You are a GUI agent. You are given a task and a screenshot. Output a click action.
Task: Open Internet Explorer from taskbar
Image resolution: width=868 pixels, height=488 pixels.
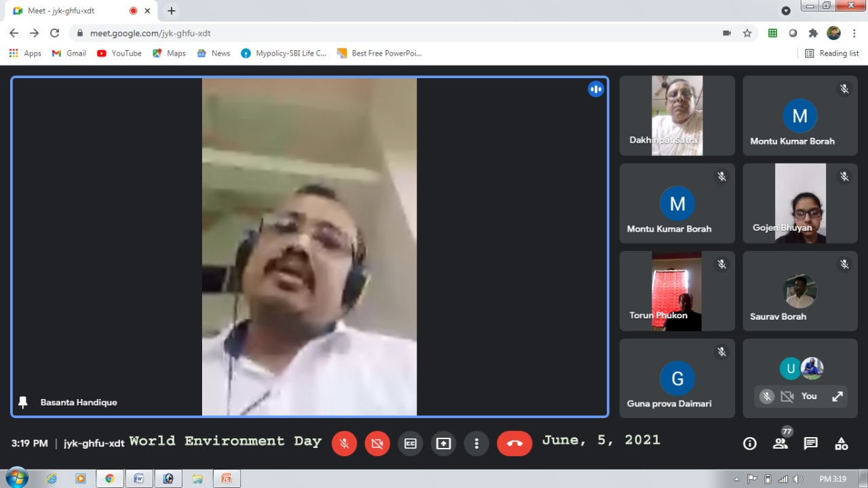click(x=52, y=478)
